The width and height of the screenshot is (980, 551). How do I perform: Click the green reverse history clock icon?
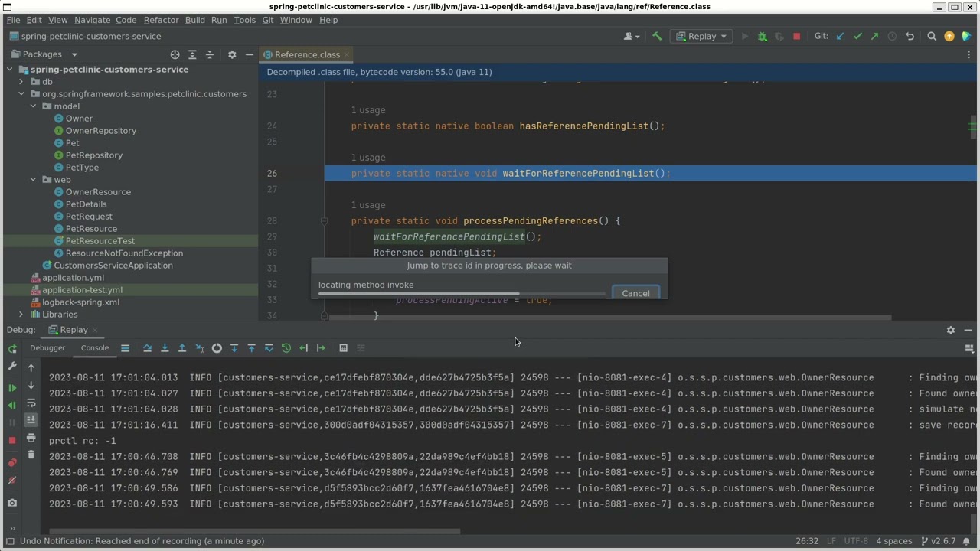point(286,348)
